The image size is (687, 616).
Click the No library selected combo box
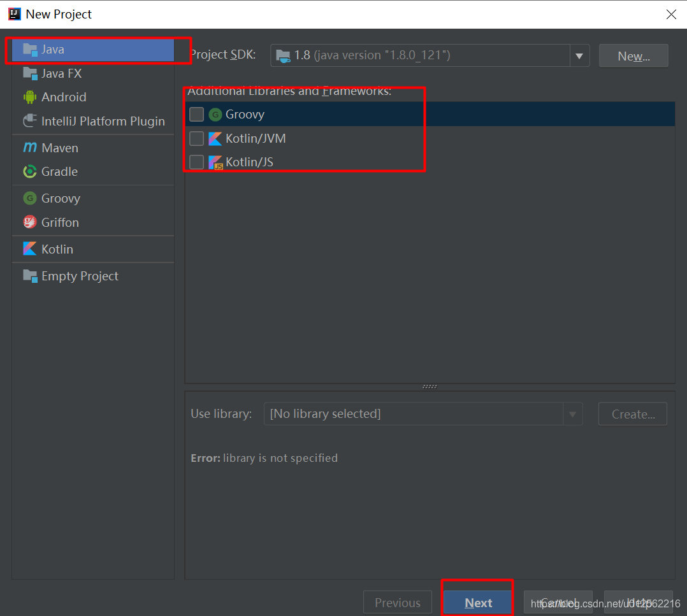(423, 413)
